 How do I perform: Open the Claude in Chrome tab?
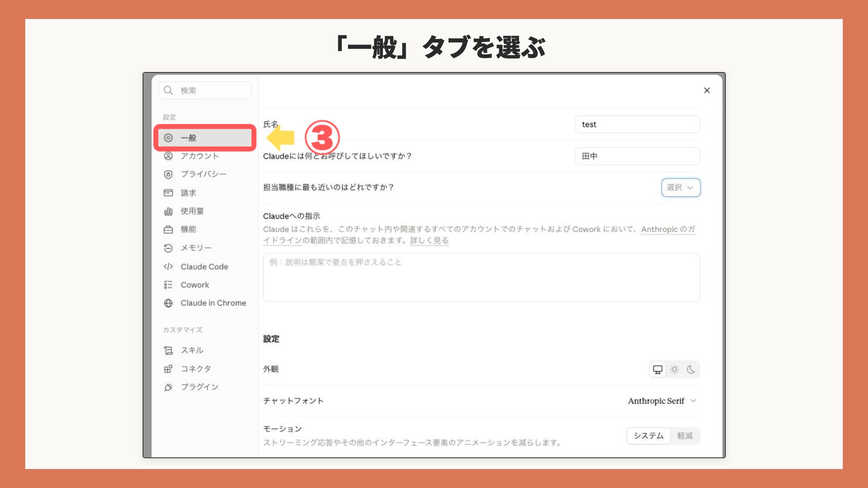[205, 303]
